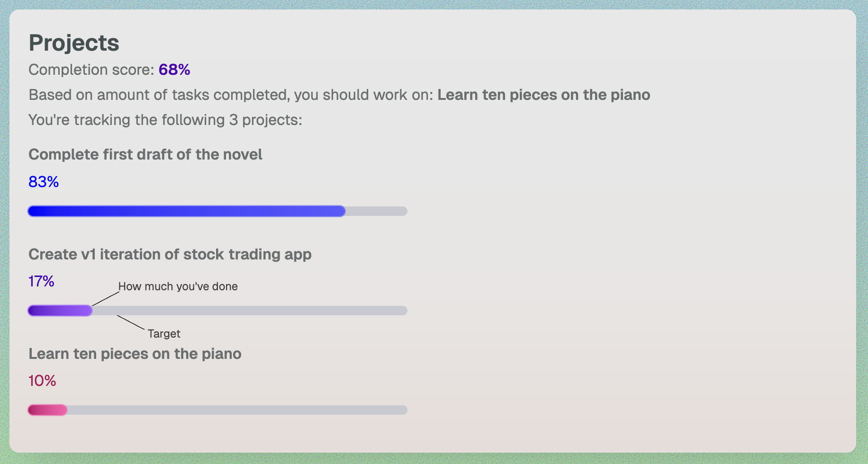The height and width of the screenshot is (464, 868).
Task: Click the 10% progress label
Action: tap(42, 381)
